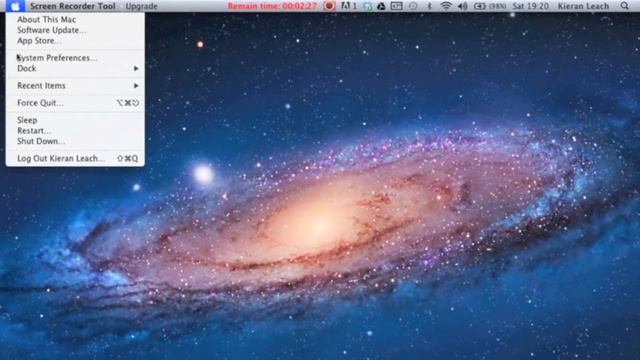The width and height of the screenshot is (640, 360).
Task: Open the Kieran Leach user menu
Action: click(583, 6)
